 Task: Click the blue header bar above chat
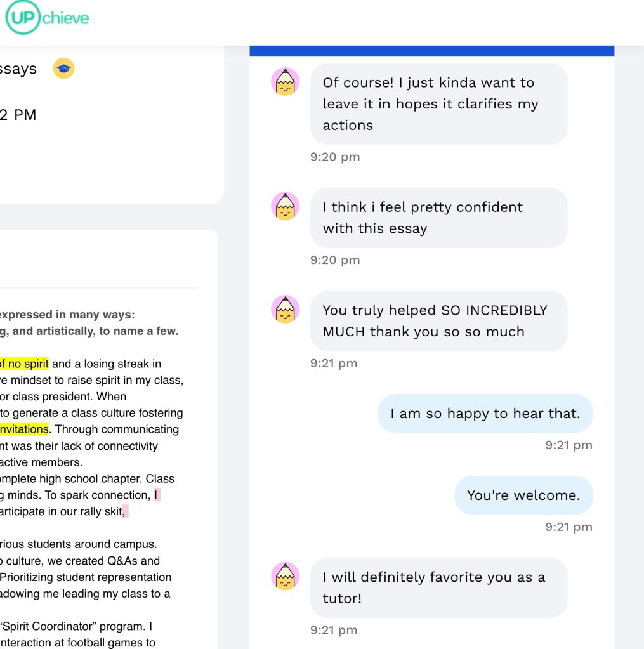(x=431, y=51)
